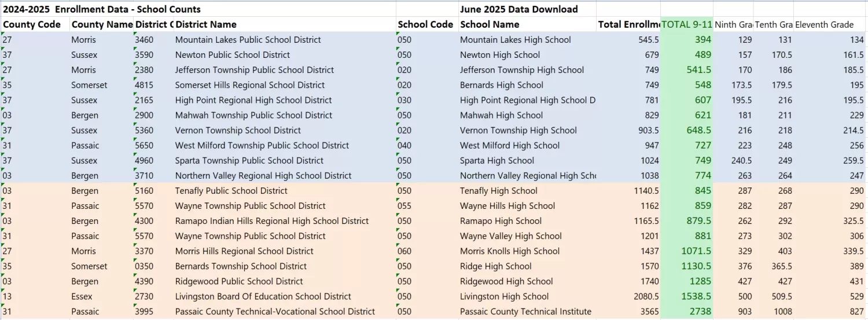Select 'Wayne Hills High School' cell
868x320 pixels.
click(527, 205)
